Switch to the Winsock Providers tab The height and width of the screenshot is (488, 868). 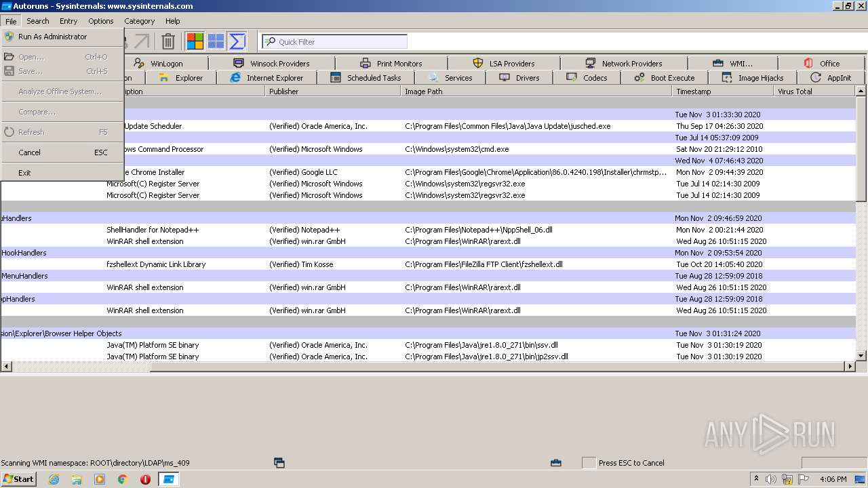[x=272, y=63]
